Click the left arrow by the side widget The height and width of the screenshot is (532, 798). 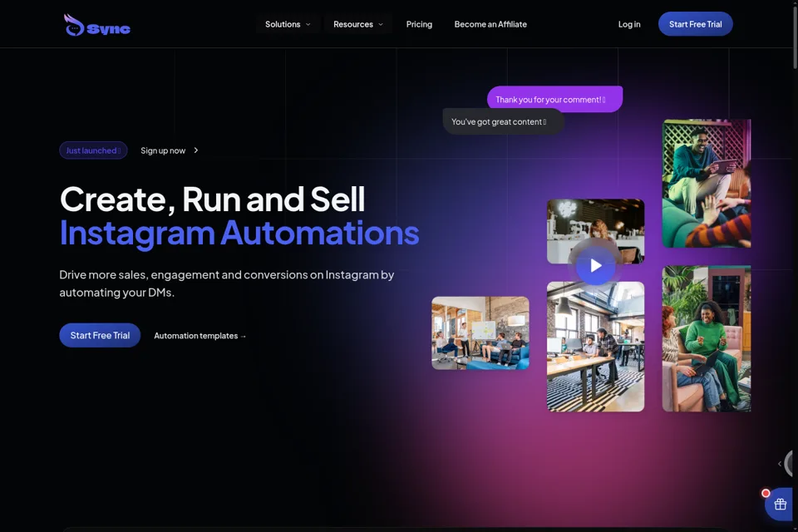coord(779,463)
